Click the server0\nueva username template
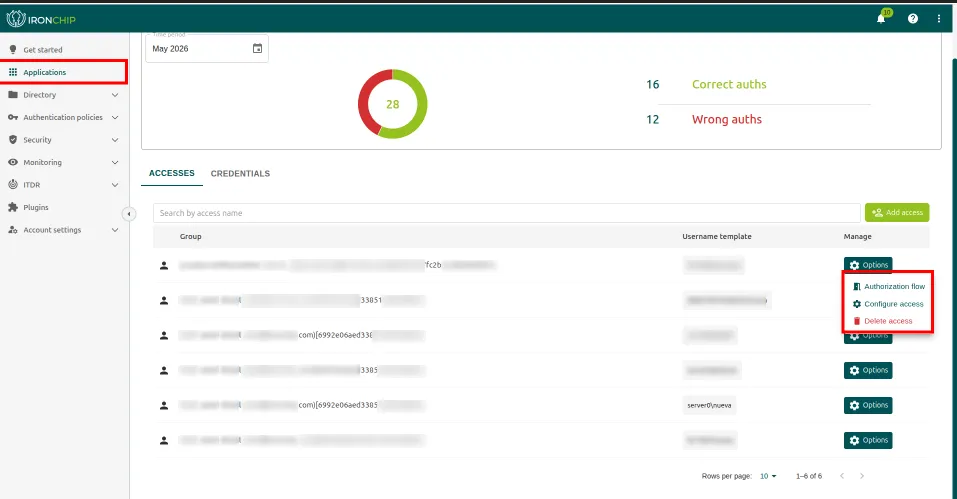This screenshot has width=957, height=499. pos(709,405)
